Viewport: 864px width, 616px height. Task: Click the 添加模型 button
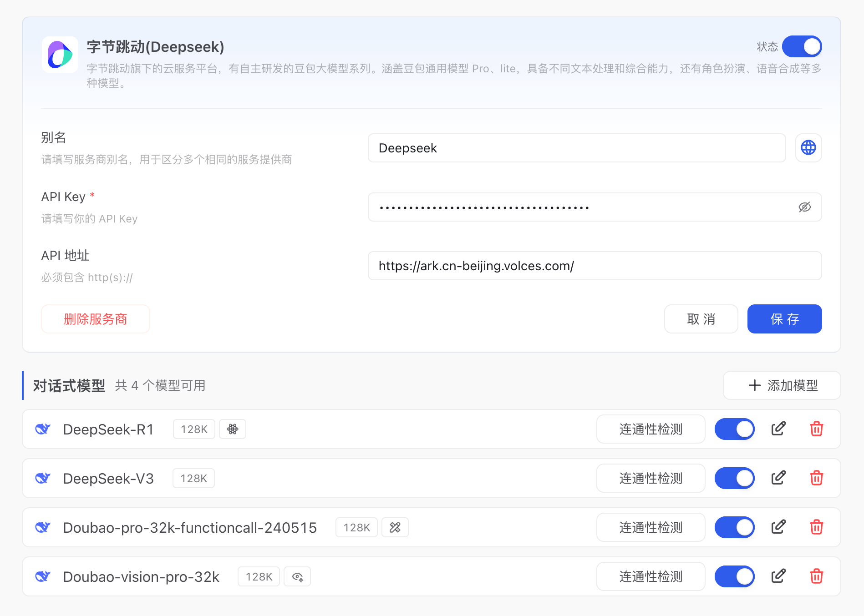(782, 385)
